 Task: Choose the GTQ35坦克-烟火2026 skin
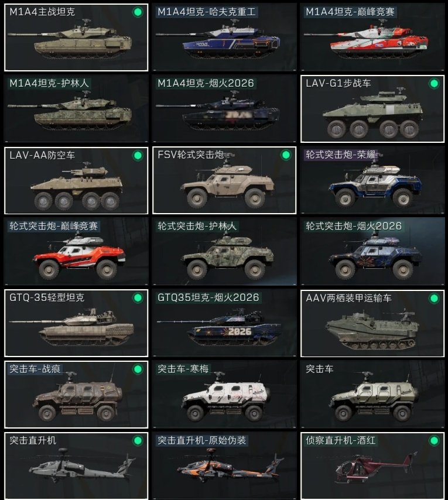click(224, 323)
